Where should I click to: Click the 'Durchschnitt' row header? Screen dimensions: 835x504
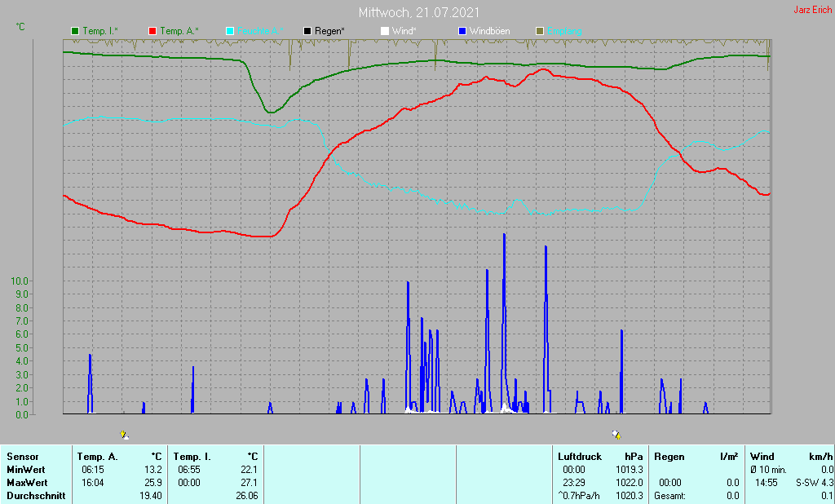click(36, 496)
